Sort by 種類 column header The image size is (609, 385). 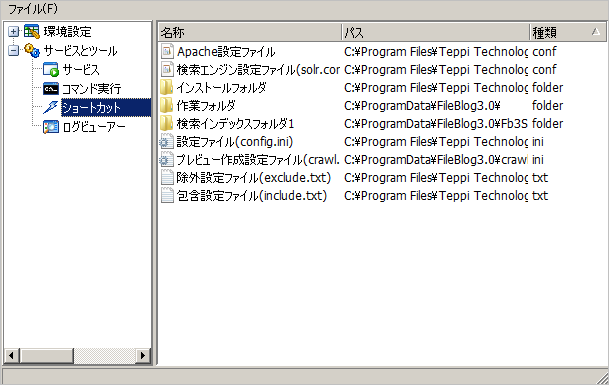point(567,32)
